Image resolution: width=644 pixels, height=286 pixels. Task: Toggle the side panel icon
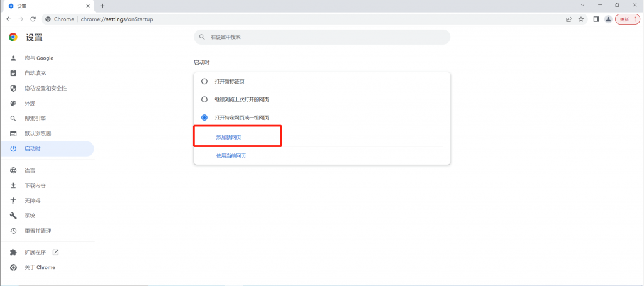pos(596,19)
